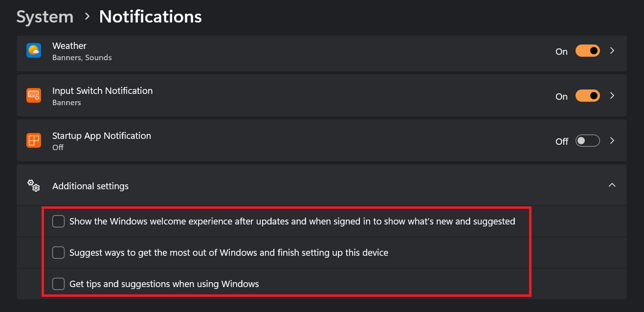Click the Notifications page heading
The image size is (644, 312).
(150, 17)
